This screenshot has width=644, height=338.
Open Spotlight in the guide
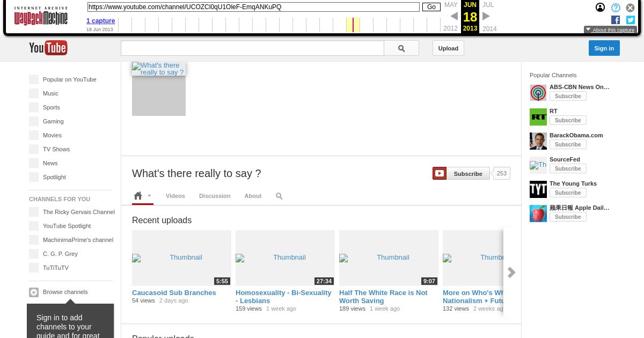(55, 177)
